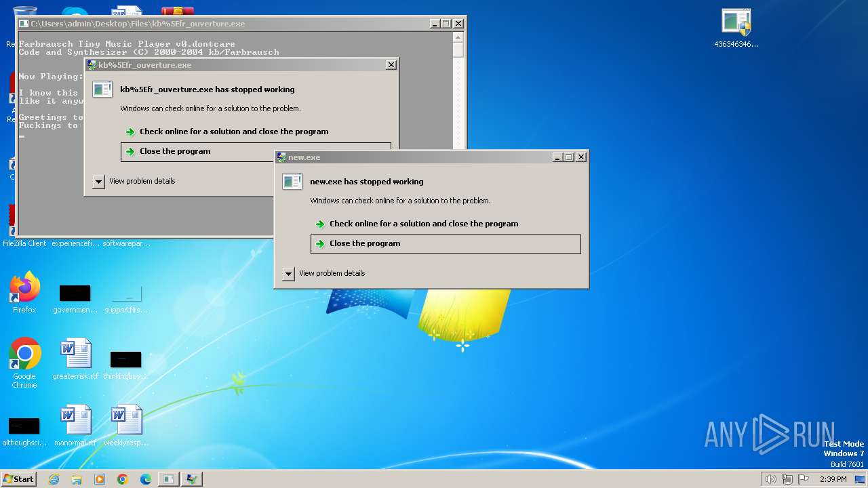This screenshot has height=488, width=868.
Task: Open Action Center flag icon
Action: point(804,479)
